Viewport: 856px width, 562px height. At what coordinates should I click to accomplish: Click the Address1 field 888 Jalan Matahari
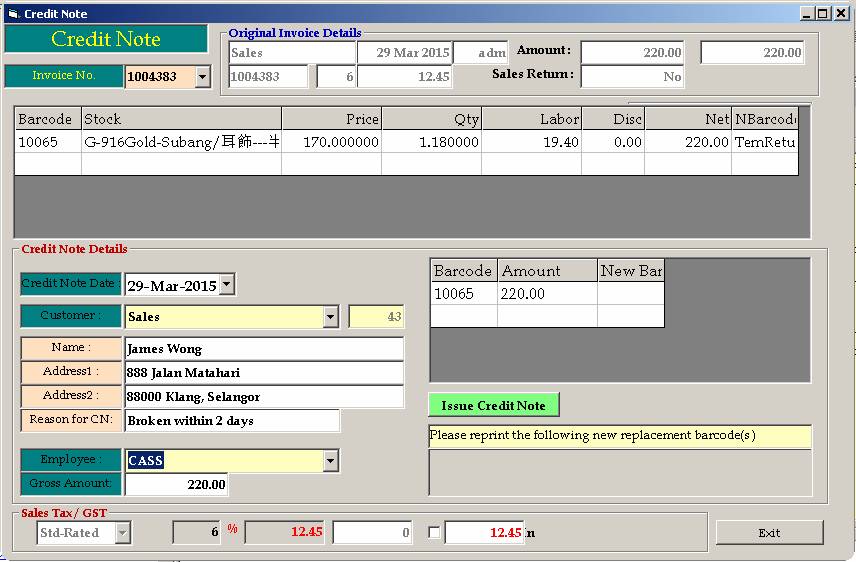[264, 372]
